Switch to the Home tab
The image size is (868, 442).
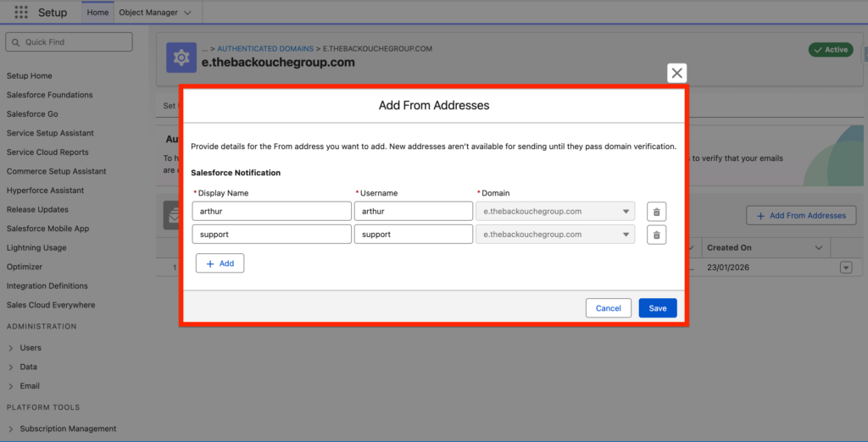tap(97, 13)
